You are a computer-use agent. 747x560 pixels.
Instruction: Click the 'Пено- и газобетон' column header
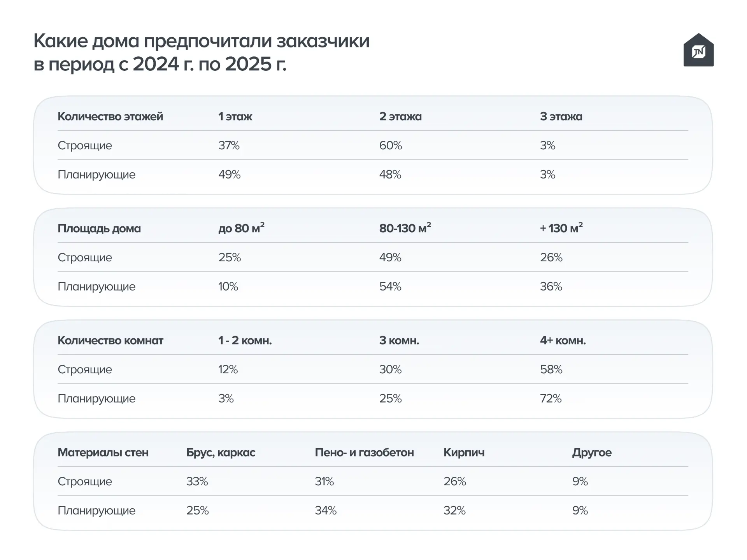[364, 452]
